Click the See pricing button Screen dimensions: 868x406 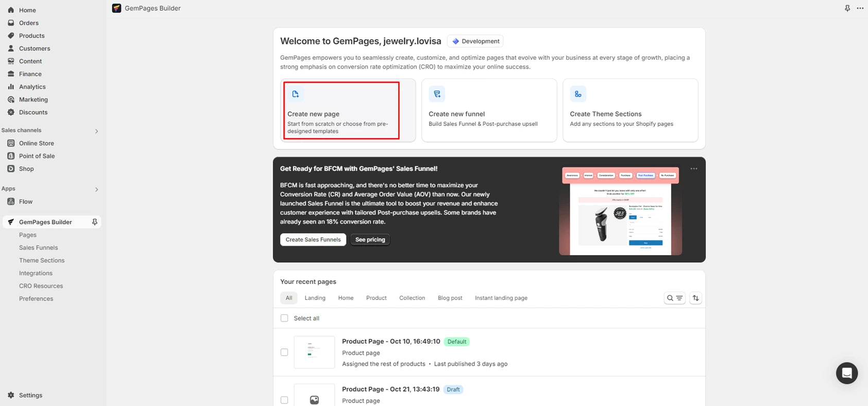(x=370, y=240)
